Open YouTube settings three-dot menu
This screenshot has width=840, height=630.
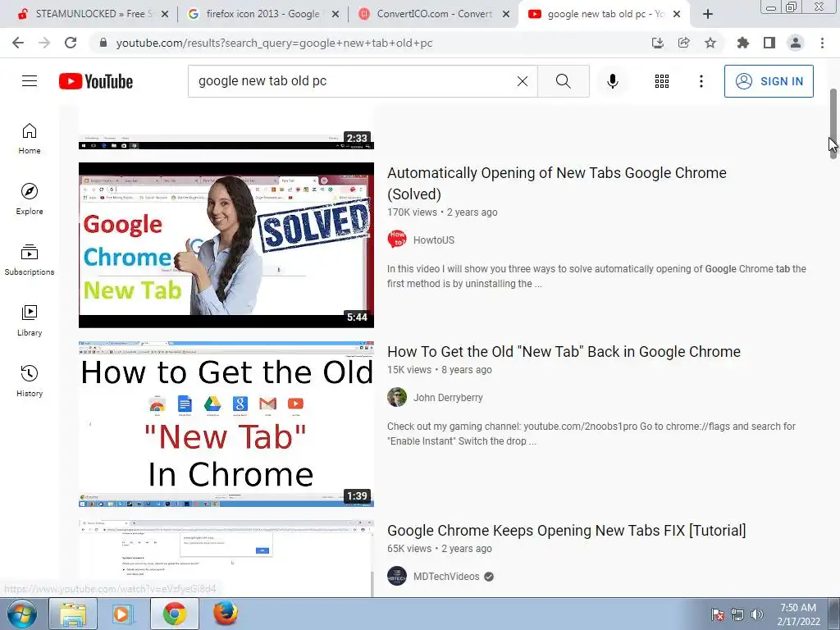tap(701, 81)
